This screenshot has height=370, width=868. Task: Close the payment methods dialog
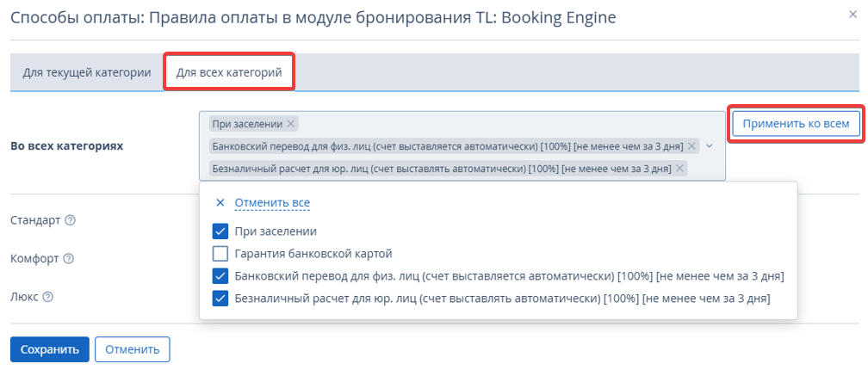click(x=852, y=15)
